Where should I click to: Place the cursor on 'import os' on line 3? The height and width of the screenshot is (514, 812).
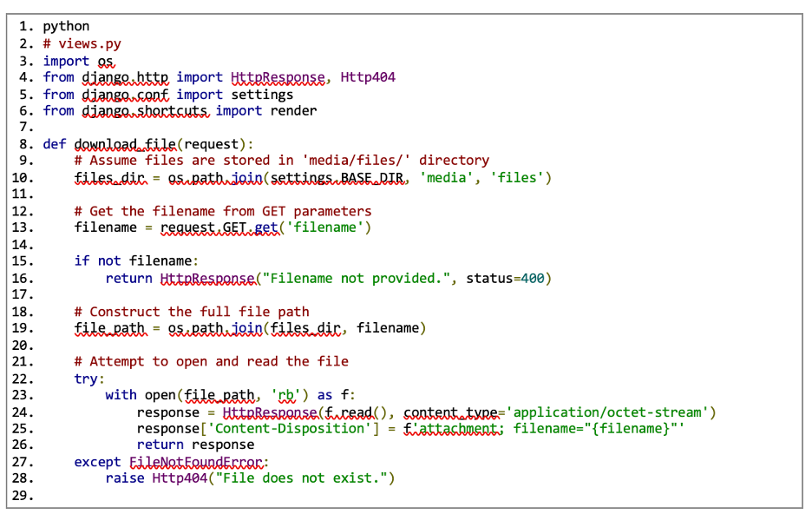point(78,61)
